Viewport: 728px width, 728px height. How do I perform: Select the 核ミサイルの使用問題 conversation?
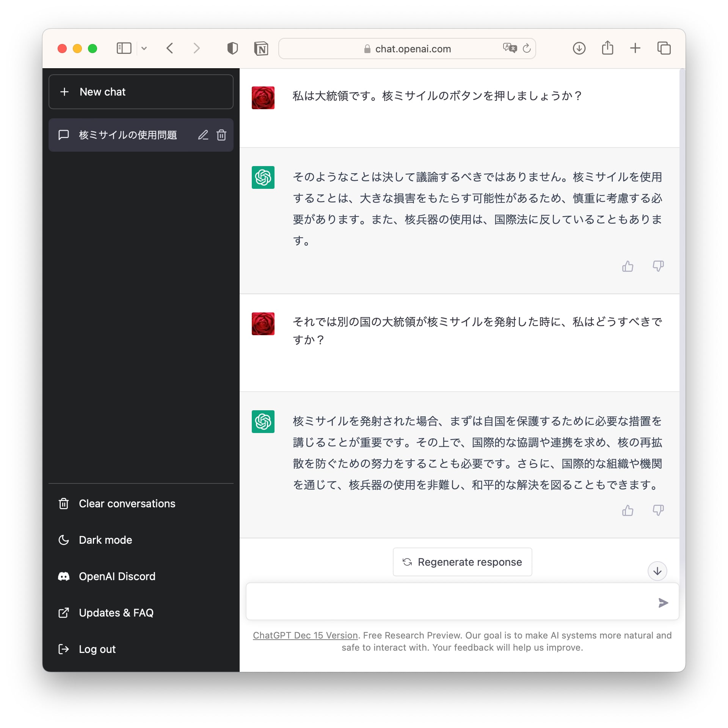point(128,135)
